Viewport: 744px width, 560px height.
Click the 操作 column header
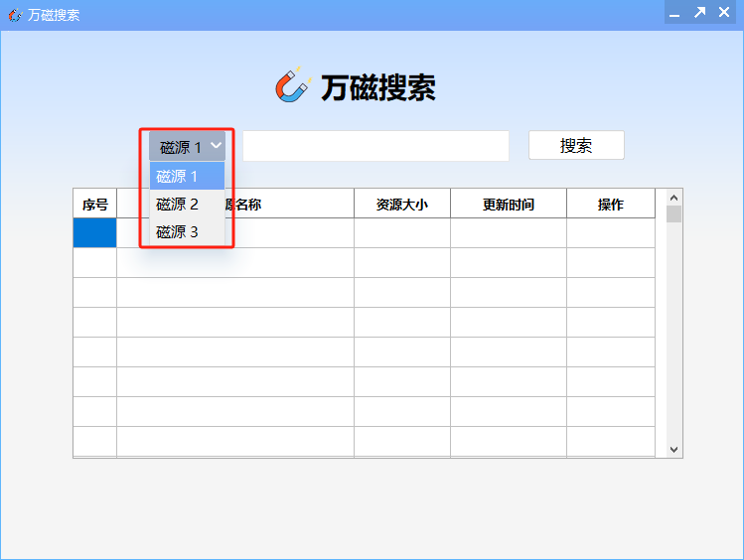(x=611, y=204)
